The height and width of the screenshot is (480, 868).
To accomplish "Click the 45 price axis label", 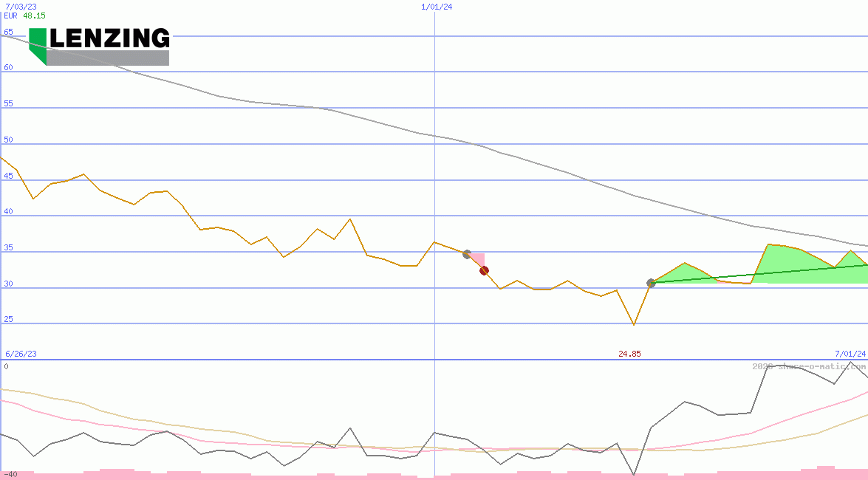I will click(8, 176).
